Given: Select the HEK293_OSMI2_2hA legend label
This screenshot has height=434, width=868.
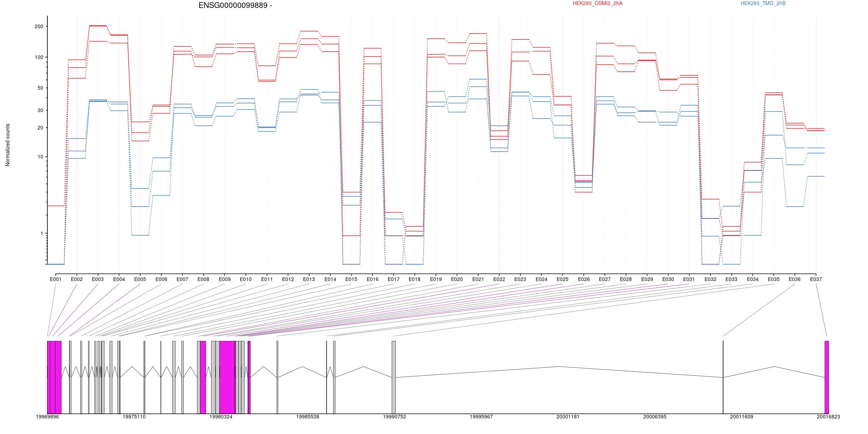Looking at the screenshot, I should [597, 3].
